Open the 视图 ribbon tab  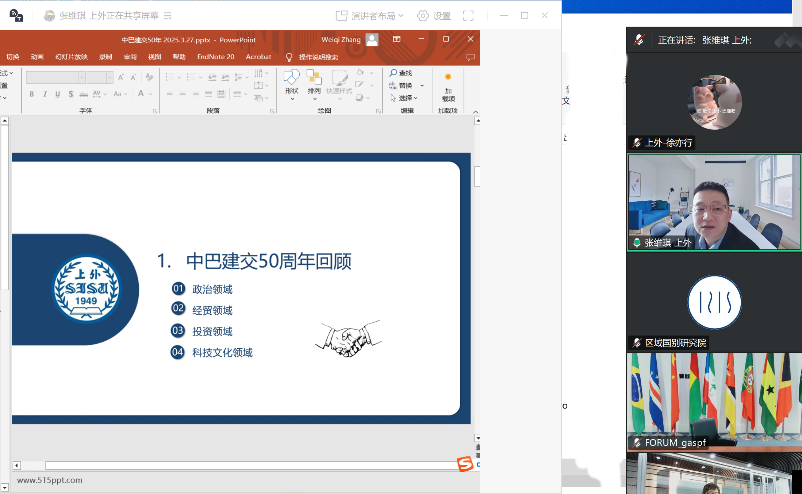tap(155, 57)
